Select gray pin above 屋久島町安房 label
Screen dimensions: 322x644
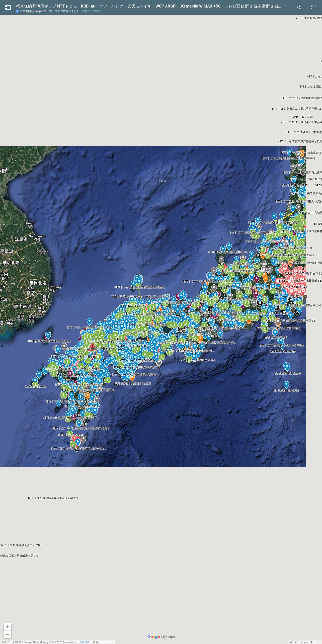click(x=84, y=439)
